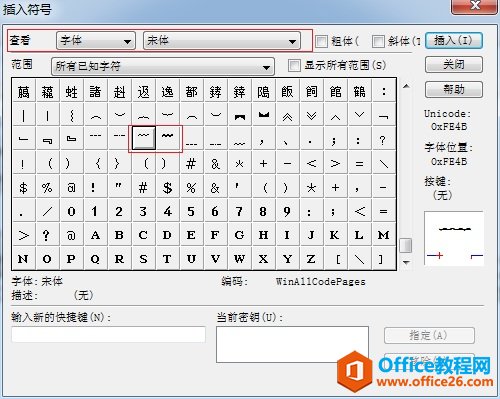500x399 pixels.
Task: Click the 插入(I) button
Action: tap(454, 41)
